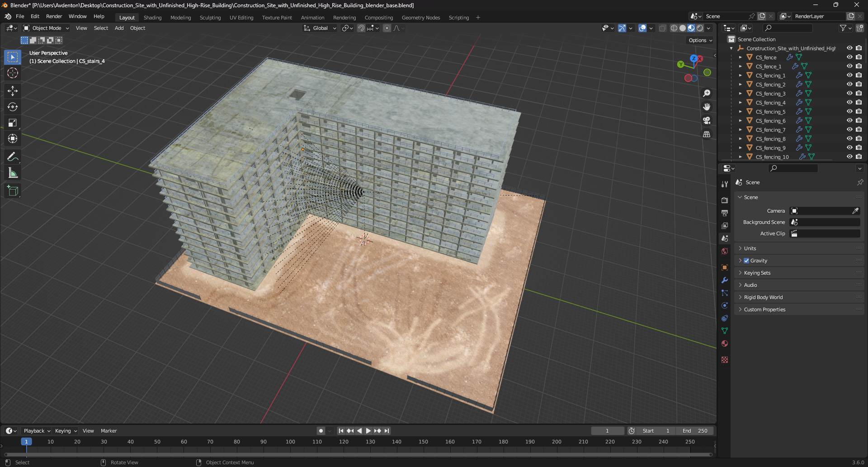Open the World properties tab
This screenshot has width=868, height=467.
(725, 251)
